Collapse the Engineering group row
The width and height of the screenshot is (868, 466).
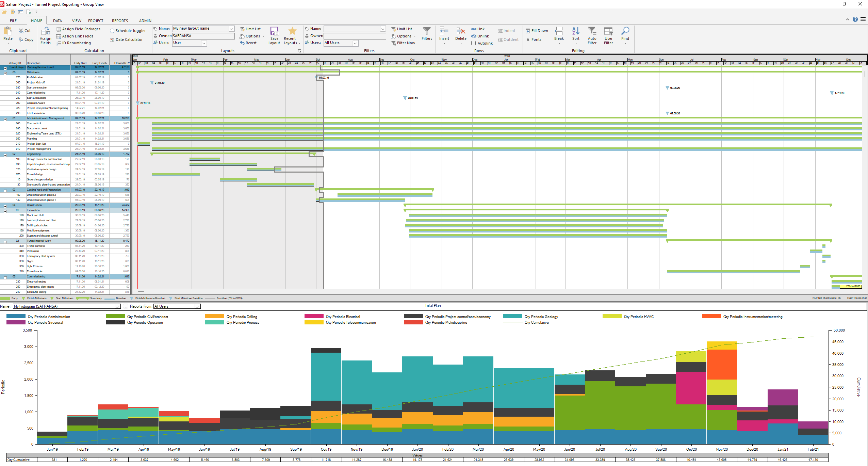(5, 155)
